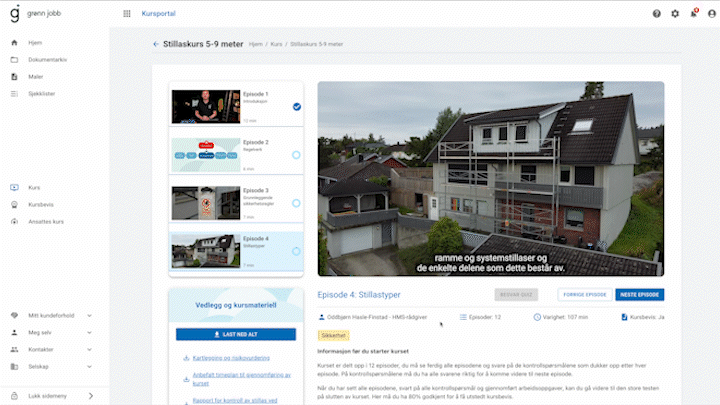This screenshot has width=720, height=405.
Task: Open Rapport for kontroll av stillas link
Action: tap(235, 400)
